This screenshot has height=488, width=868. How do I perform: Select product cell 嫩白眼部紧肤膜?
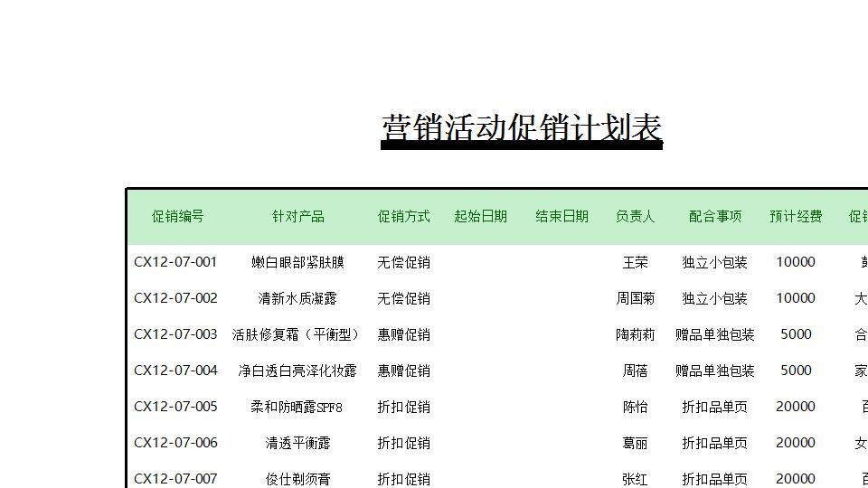point(297,262)
